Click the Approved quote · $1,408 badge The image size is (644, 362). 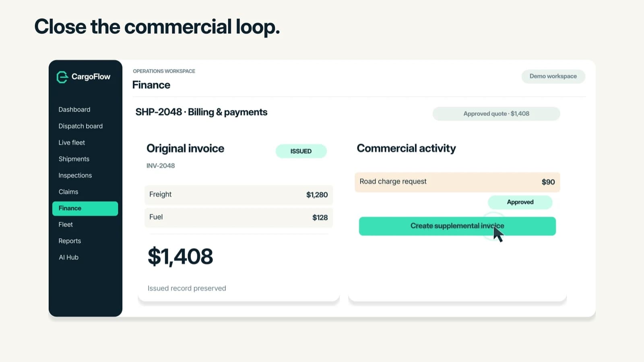(x=496, y=114)
